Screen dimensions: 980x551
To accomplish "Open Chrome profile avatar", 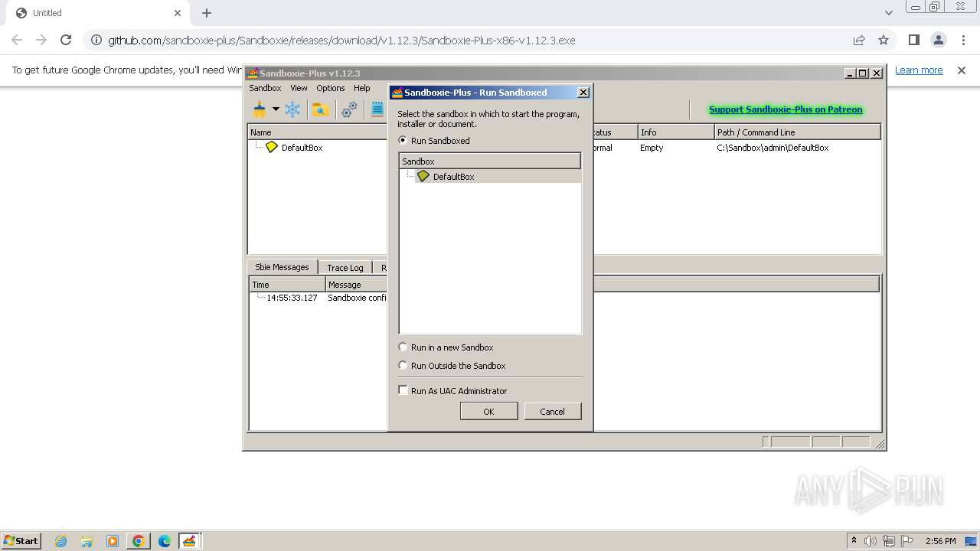I will coord(939,40).
